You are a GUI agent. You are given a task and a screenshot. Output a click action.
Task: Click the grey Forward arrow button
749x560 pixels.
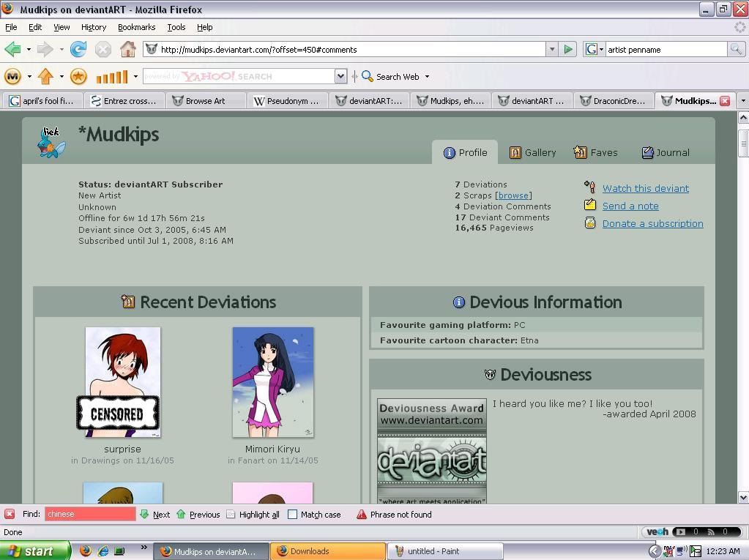pyautogui.click(x=45, y=49)
